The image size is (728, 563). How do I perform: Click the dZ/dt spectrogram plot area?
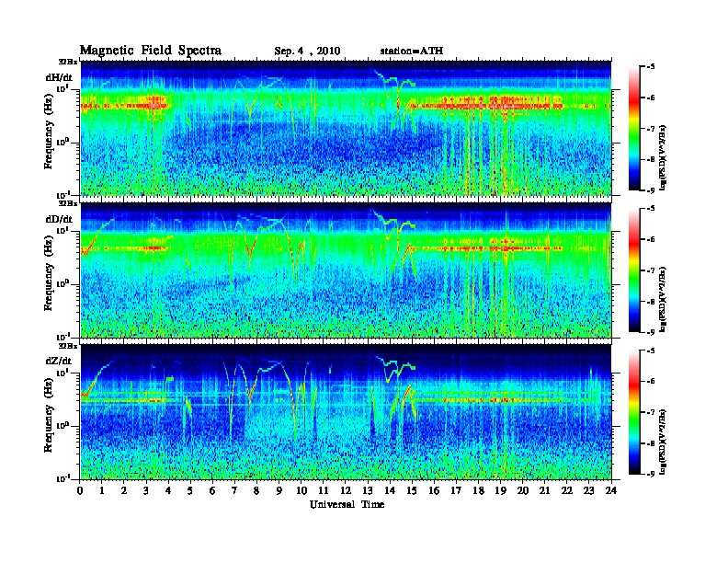pos(346,412)
